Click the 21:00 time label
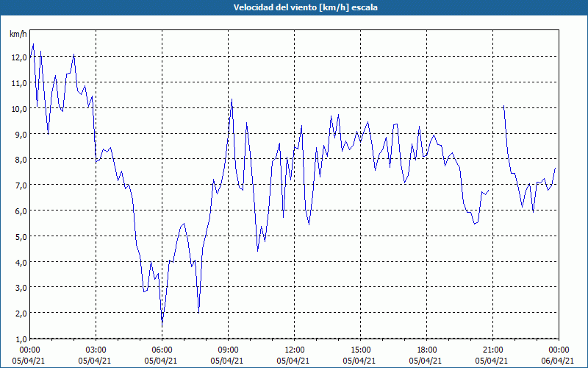The width and height of the screenshot is (588, 368). pos(492,350)
